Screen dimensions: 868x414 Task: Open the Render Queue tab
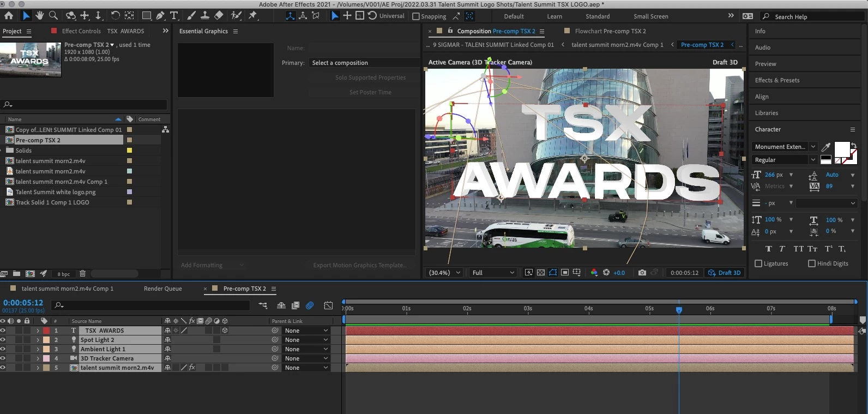(x=162, y=289)
